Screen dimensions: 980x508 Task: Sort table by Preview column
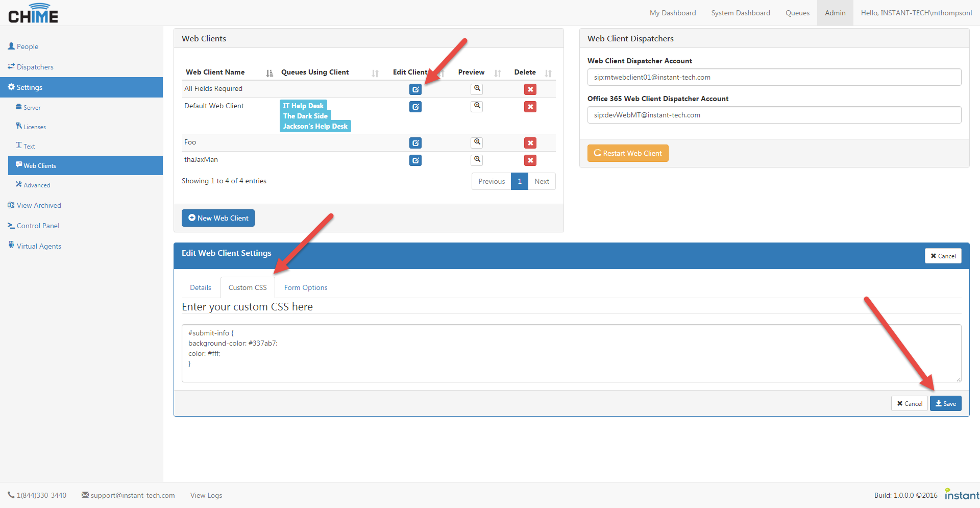click(x=471, y=72)
